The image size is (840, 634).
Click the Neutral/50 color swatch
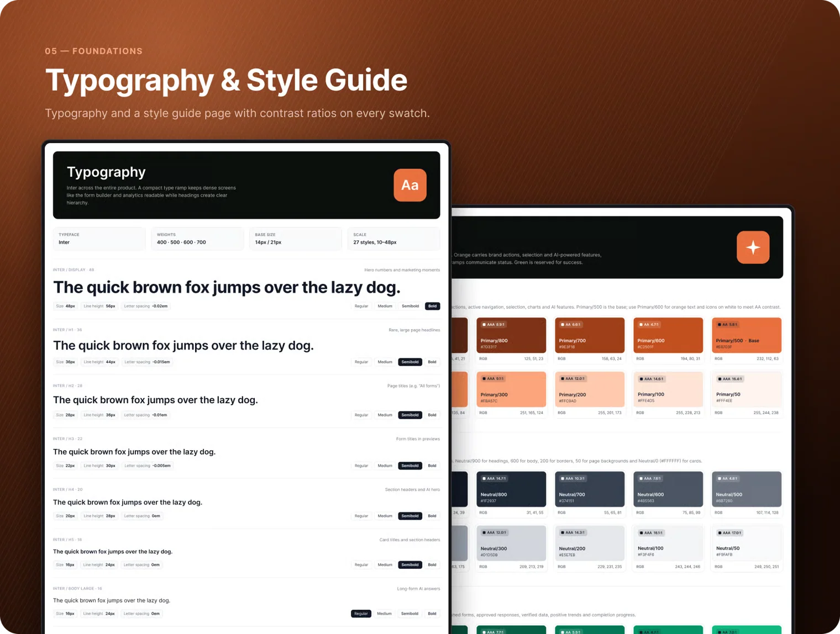(747, 543)
